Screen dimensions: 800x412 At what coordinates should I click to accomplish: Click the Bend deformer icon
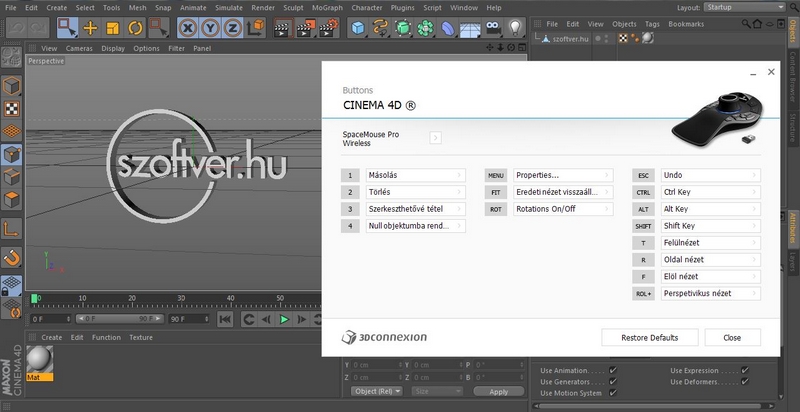click(x=448, y=28)
